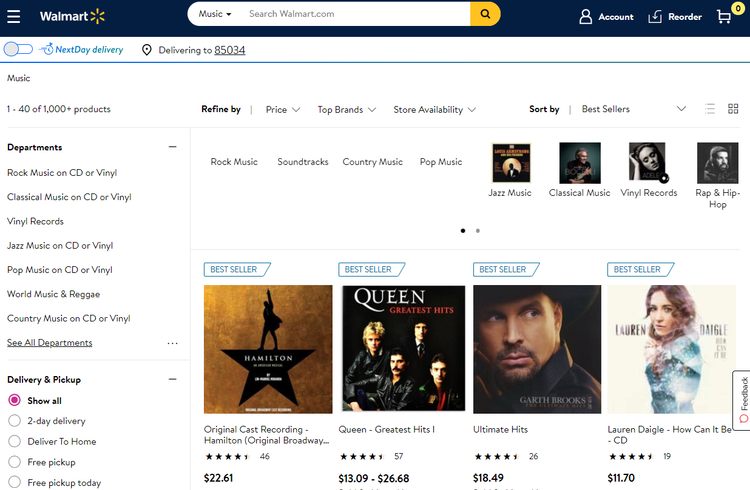Open the Best Sellers sort dropdown
Image resolution: width=750 pixels, height=490 pixels.
pos(634,109)
